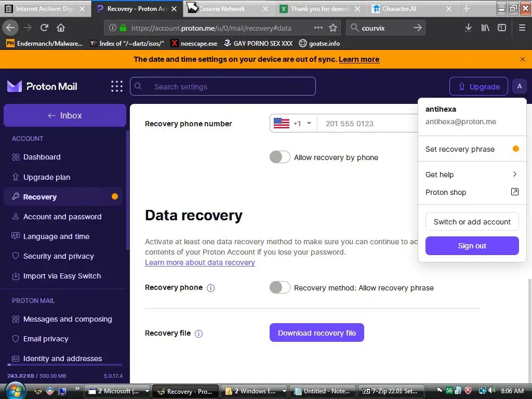Viewport: 532px width, 399px height.
Task: Close the Character.AI tab
Action: click(x=449, y=9)
